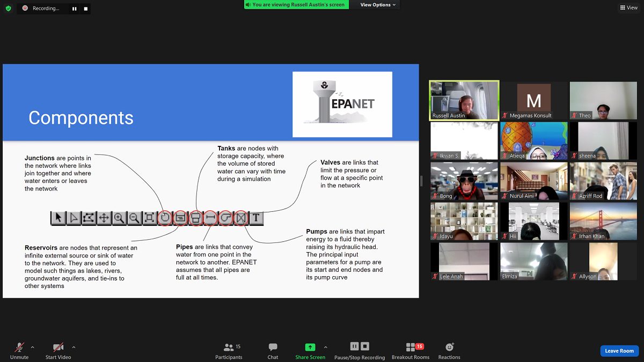This screenshot has width=644, height=362.
Task: Select Irhan Khan's video tile
Action: coord(603,221)
